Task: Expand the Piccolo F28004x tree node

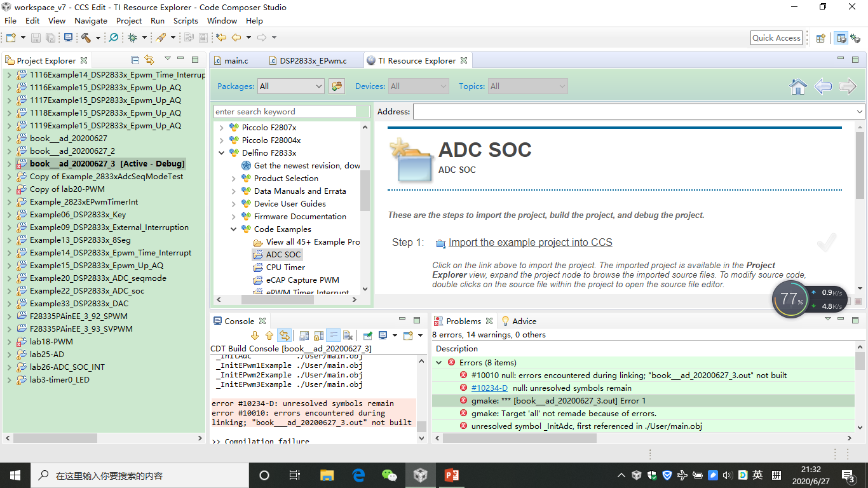Action: pyautogui.click(x=222, y=140)
